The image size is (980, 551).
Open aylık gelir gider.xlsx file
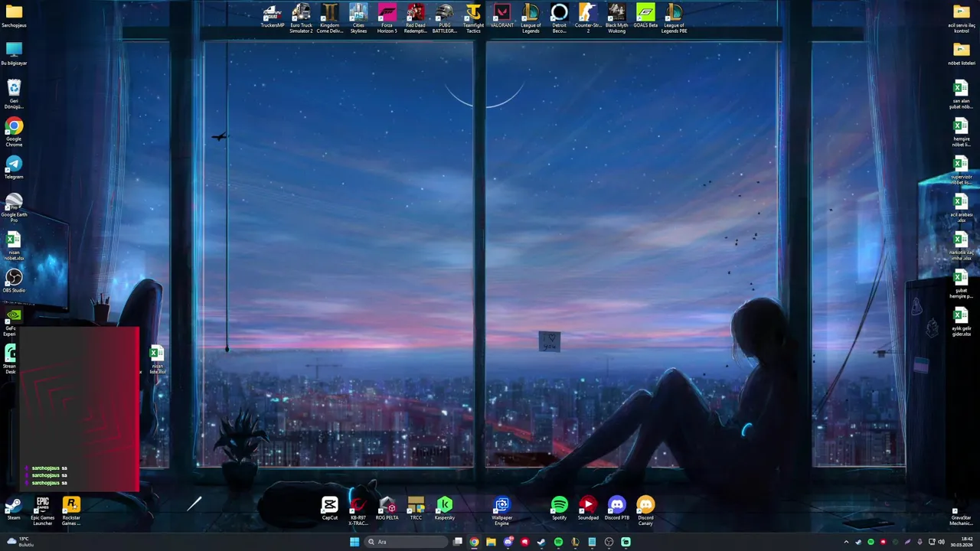[961, 322]
